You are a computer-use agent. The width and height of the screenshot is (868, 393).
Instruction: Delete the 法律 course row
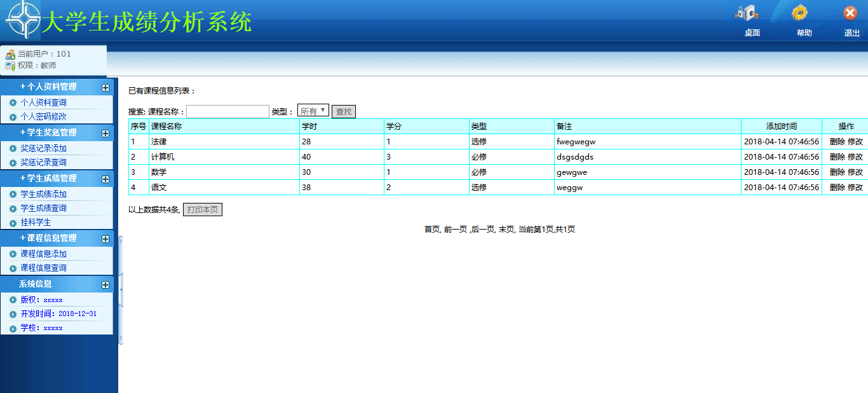[837, 142]
